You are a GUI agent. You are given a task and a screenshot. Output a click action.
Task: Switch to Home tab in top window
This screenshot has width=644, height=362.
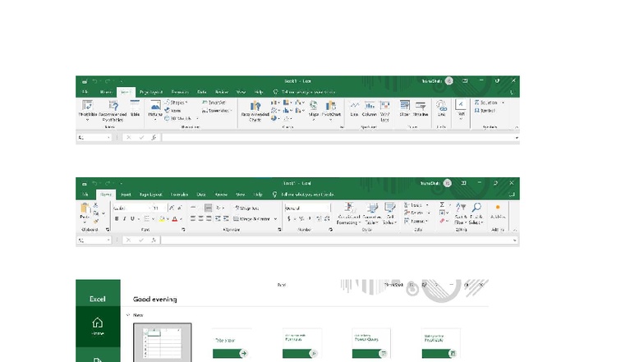105,92
